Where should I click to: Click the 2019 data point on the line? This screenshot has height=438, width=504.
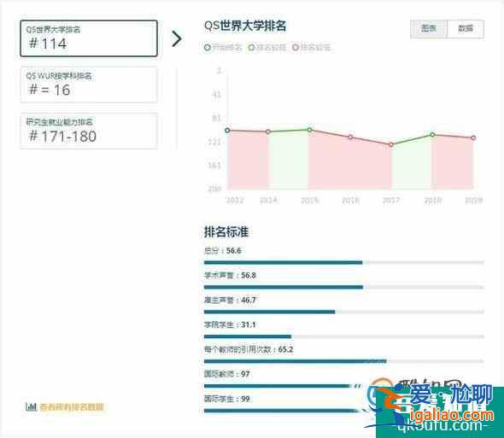click(x=473, y=137)
